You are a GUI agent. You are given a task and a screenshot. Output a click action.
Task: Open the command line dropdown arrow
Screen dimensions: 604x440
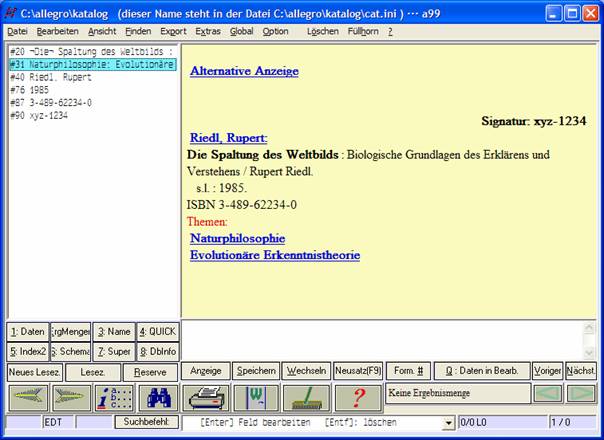tap(447, 423)
